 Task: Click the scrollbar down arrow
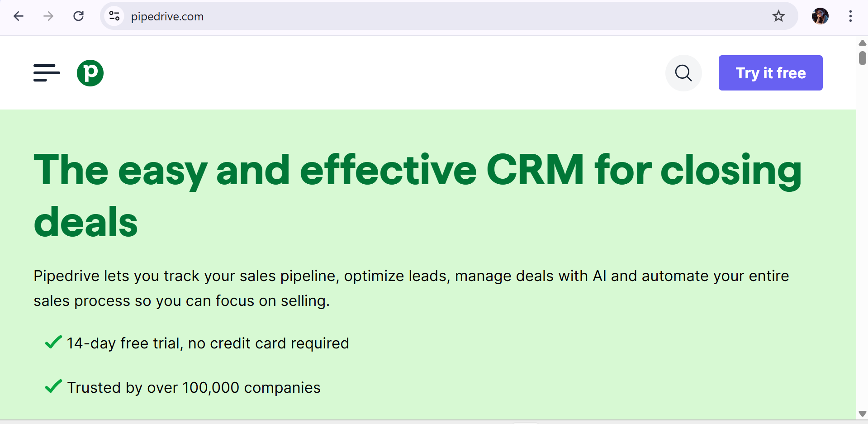862,414
